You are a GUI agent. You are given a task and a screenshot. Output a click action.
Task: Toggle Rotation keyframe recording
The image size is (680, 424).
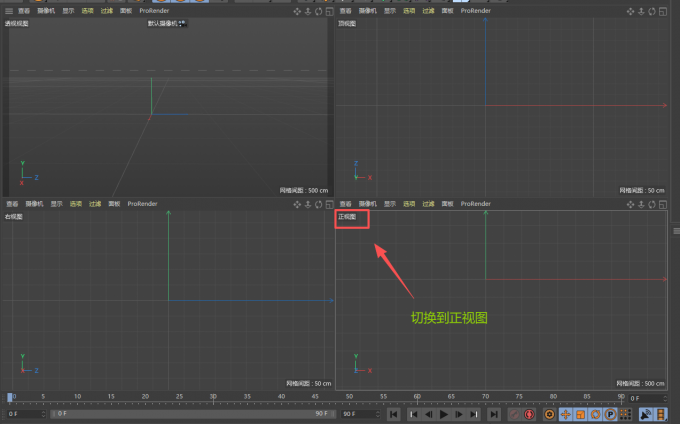pyautogui.click(x=595, y=414)
